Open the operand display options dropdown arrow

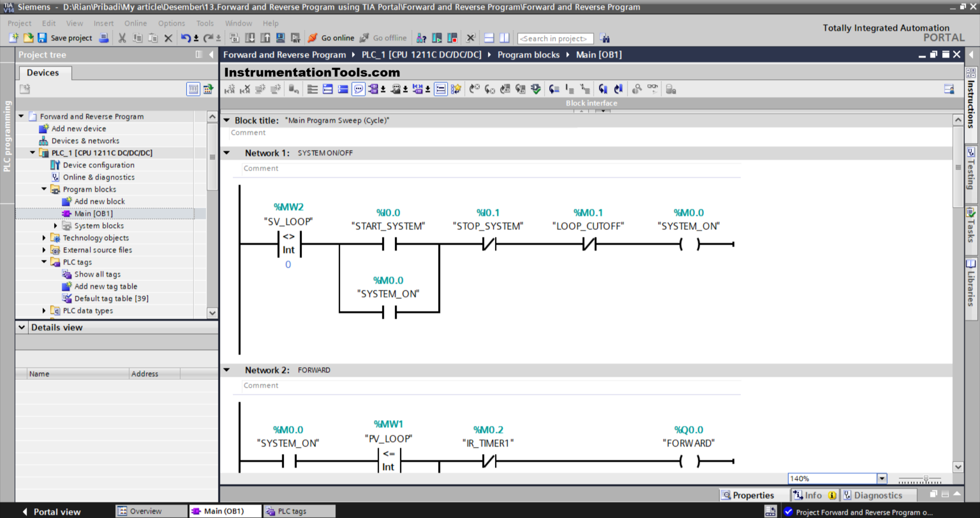tap(383, 89)
